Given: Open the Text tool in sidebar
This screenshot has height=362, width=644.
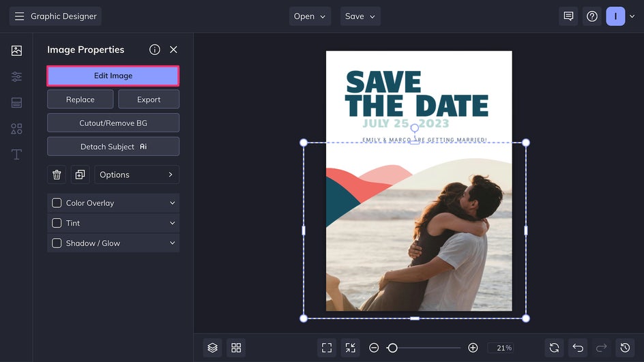Looking at the screenshot, I should click(16, 155).
